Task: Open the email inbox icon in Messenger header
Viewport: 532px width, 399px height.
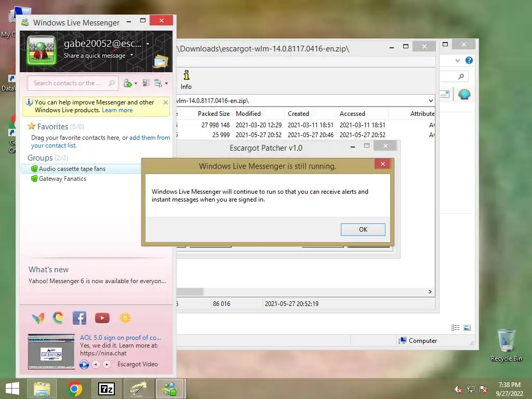Action: (161, 61)
